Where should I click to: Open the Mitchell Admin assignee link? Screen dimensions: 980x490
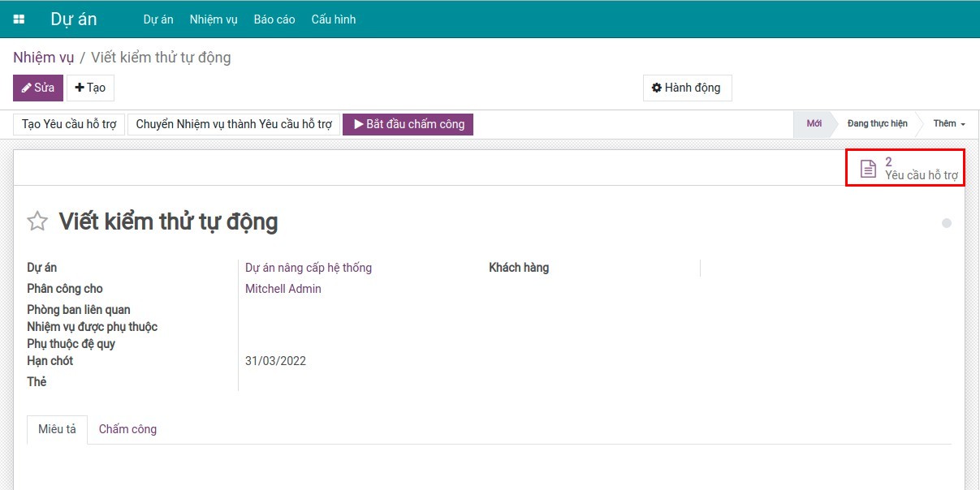283,289
